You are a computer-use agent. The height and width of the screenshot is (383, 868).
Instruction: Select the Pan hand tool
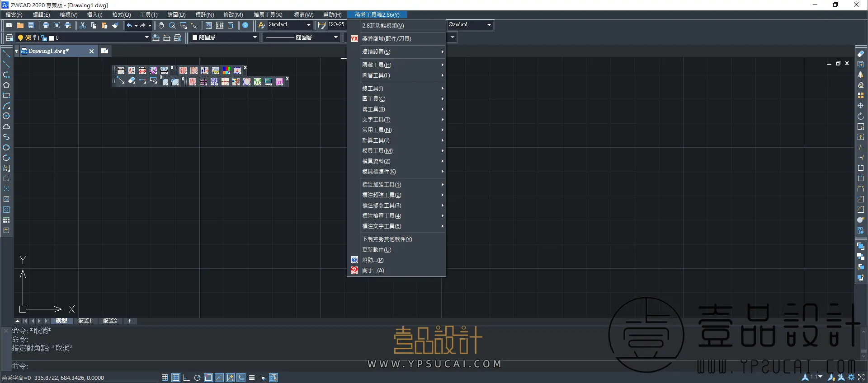[x=161, y=26]
